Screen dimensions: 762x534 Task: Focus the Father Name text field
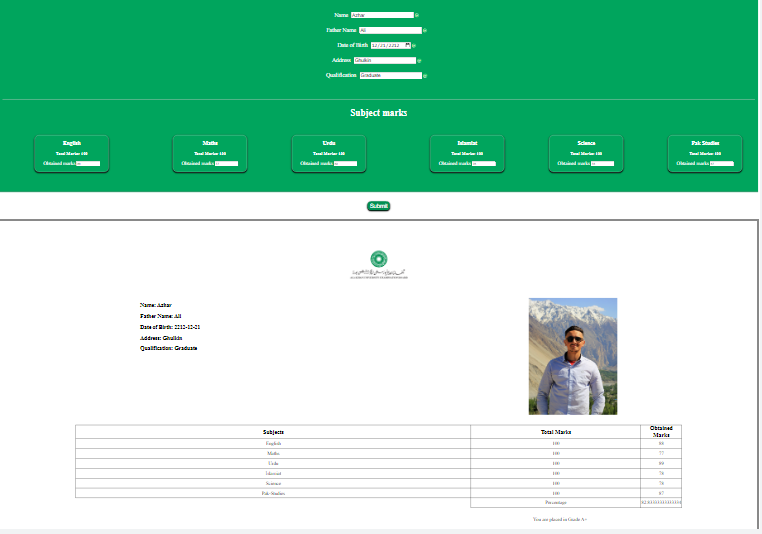tap(390, 30)
